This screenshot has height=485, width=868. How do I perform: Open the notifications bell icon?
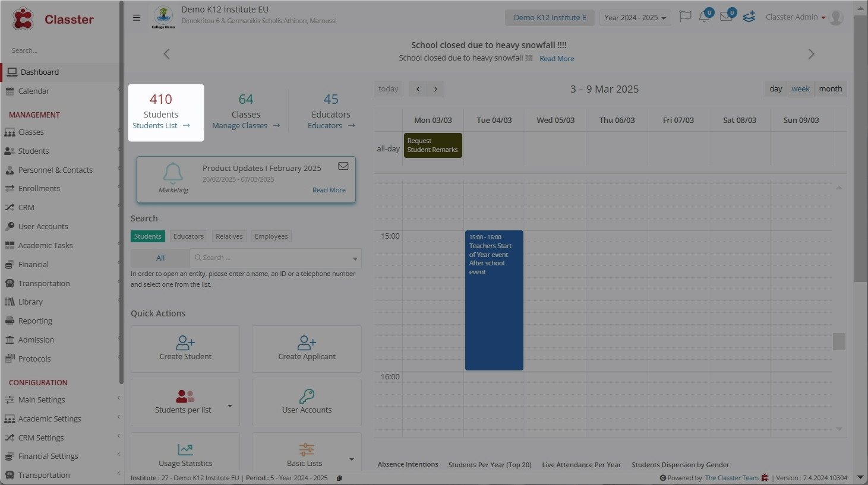[x=704, y=17]
